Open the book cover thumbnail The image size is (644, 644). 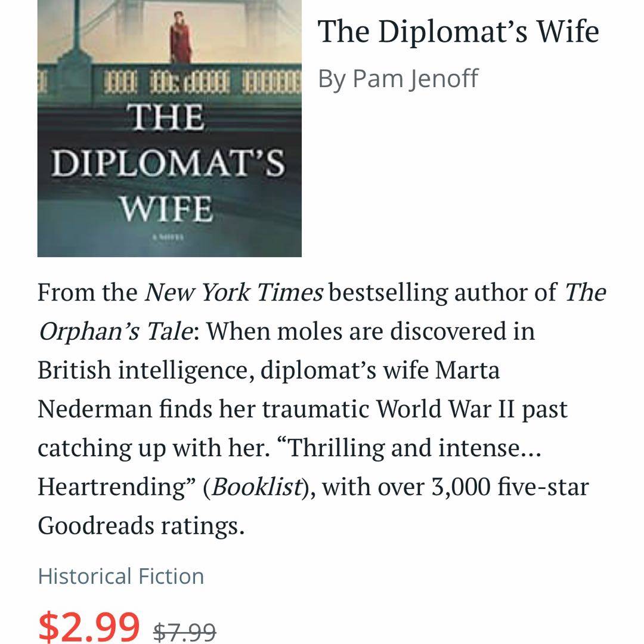click(x=169, y=128)
